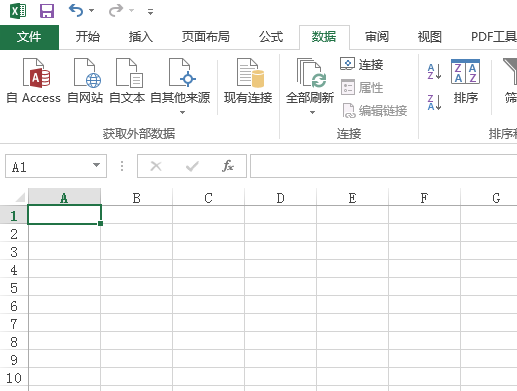Select column A header
This screenshot has width=517, height=391.
pos(64,197)
